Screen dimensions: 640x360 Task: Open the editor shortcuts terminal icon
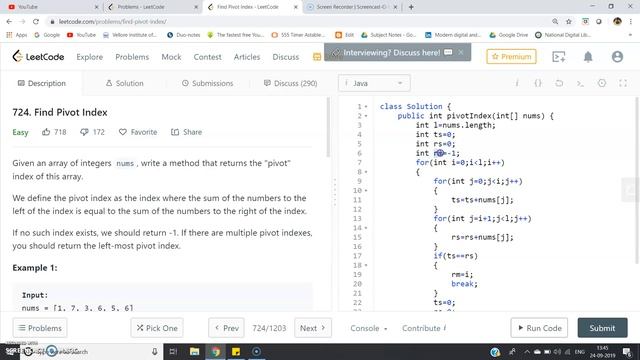[580, 83]
